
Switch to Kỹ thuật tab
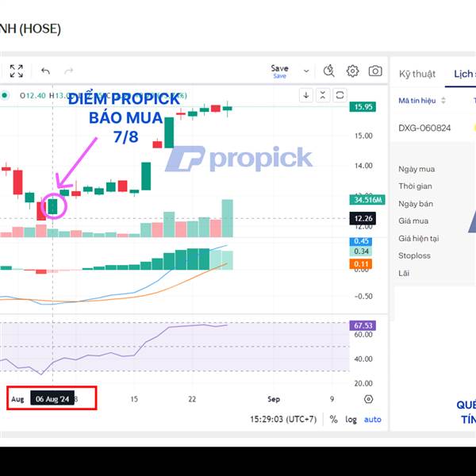417,74
